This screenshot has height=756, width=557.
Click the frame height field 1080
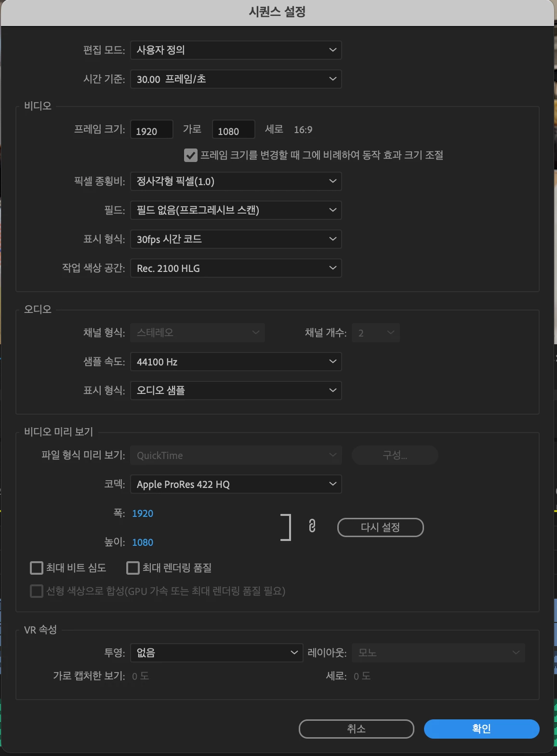[234, 130]
